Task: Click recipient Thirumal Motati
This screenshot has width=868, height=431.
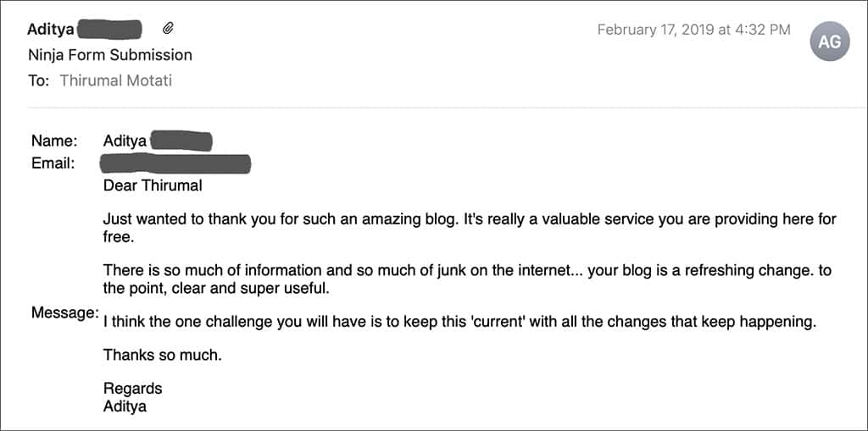Action: 115,80
